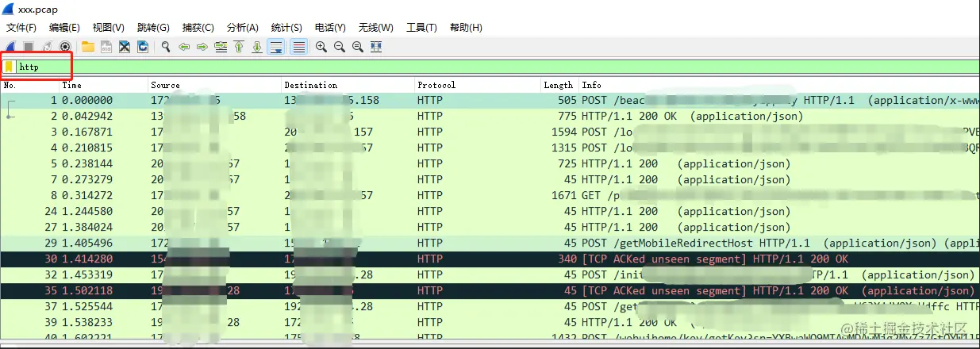Screen dimensions: 980x349
Task: Find a packet with magnifier icon
Action: [166, 47]
